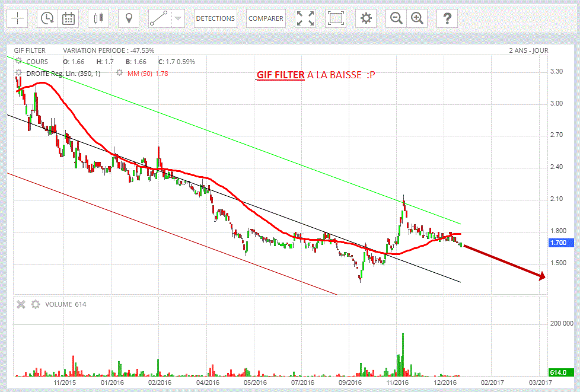Expand chart to fullscreen arrows

click(x=305, y=18)
